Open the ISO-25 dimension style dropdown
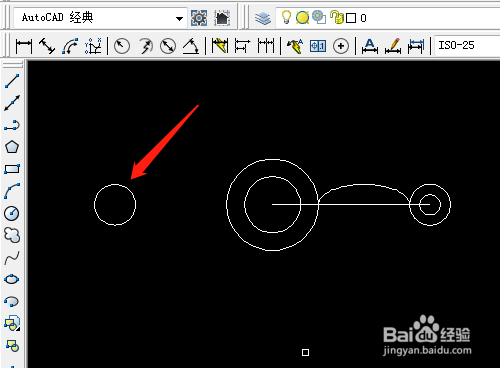Viewport: 500px width, 368px height. coord(467,45)
